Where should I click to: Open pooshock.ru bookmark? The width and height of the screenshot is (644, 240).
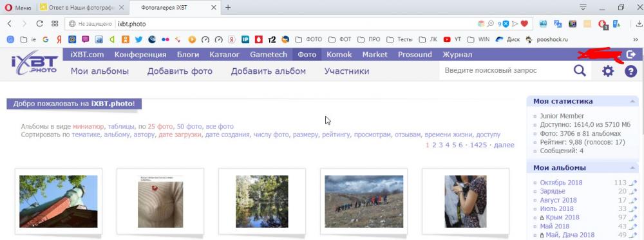547,40
